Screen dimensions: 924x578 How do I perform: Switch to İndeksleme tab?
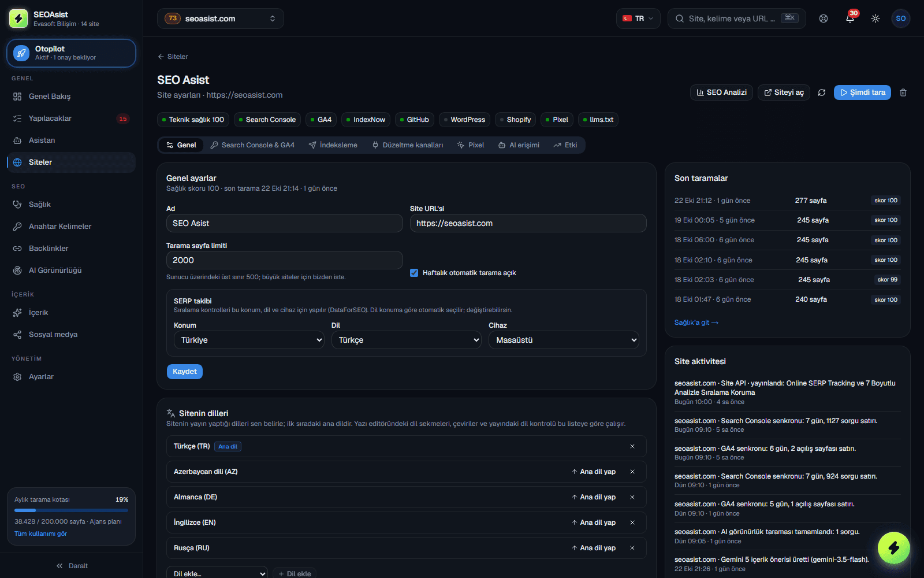[x=333, y=145]
